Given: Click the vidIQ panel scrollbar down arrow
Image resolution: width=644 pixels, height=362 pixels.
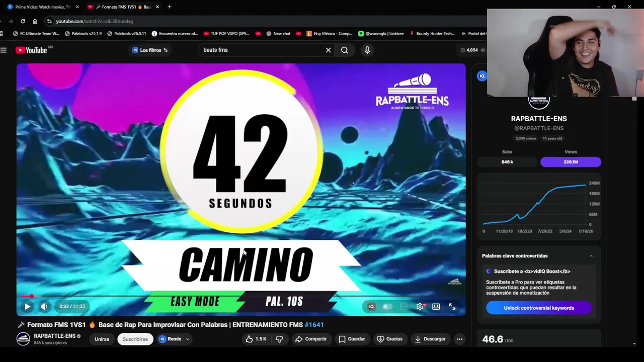Looking at the screenshot, I should click(x=634, y=344).
